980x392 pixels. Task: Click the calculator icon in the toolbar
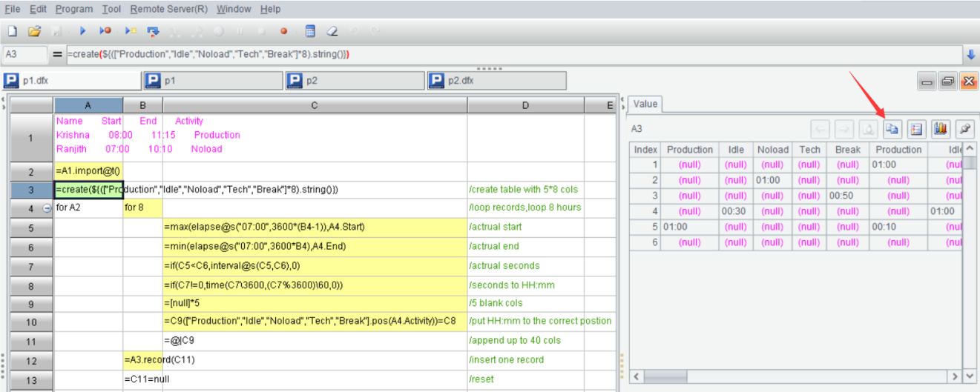click(310, 31)
